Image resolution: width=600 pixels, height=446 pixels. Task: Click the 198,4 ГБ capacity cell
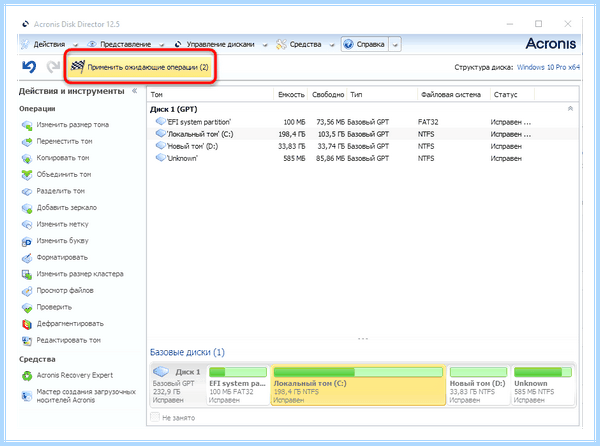click(292, 134)
